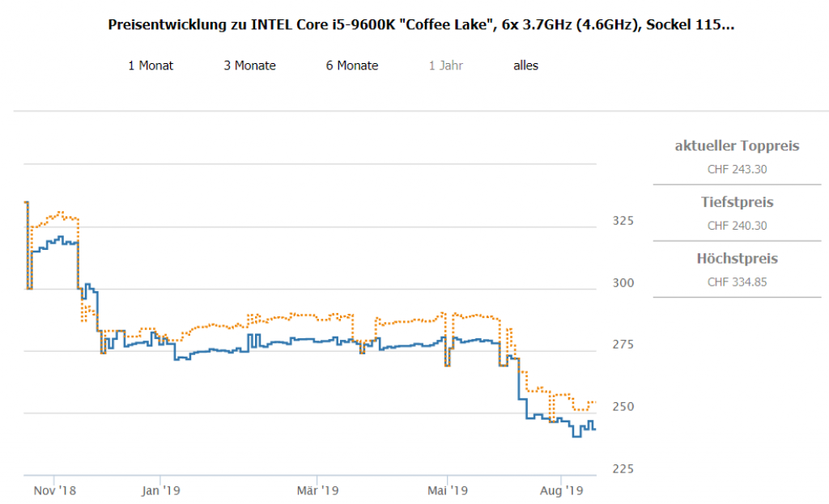Choose the 1 Jahr time range

coord(446,66)
